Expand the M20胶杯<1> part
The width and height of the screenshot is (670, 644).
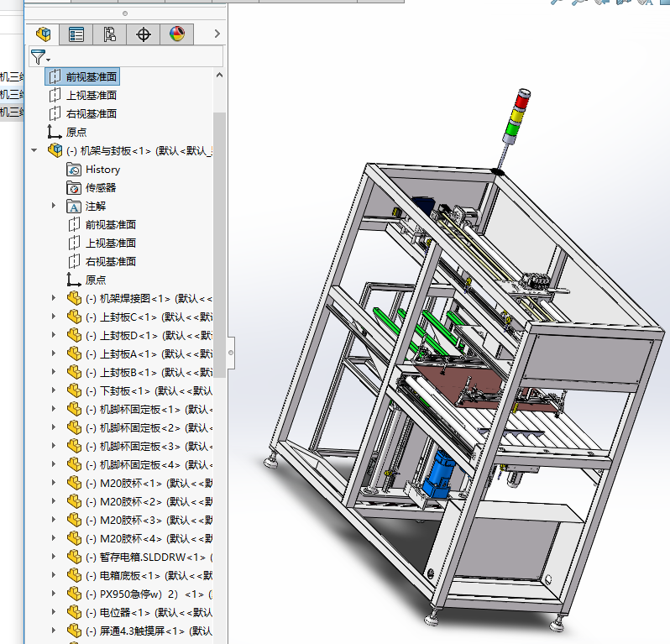point(54,482)
